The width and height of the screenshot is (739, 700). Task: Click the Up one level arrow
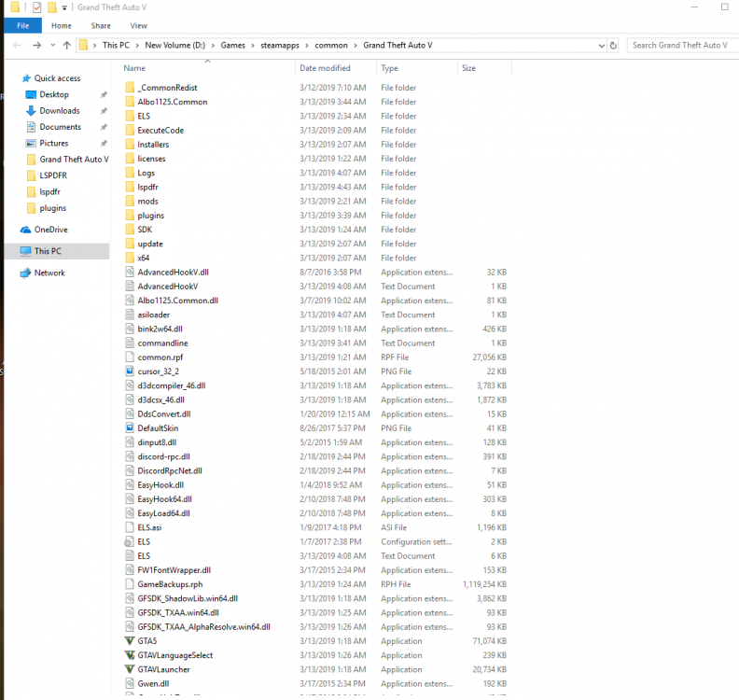point(67,45)
